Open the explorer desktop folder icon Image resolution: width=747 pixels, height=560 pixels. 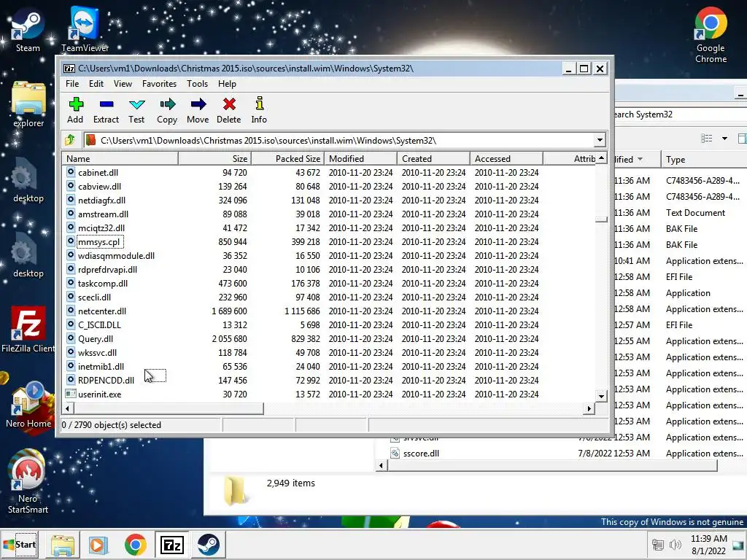(x=28, y=105)
